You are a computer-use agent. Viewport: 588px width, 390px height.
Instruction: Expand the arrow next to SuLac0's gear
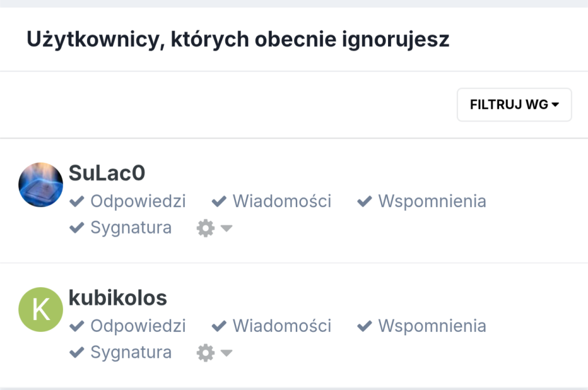pos(226,228)
